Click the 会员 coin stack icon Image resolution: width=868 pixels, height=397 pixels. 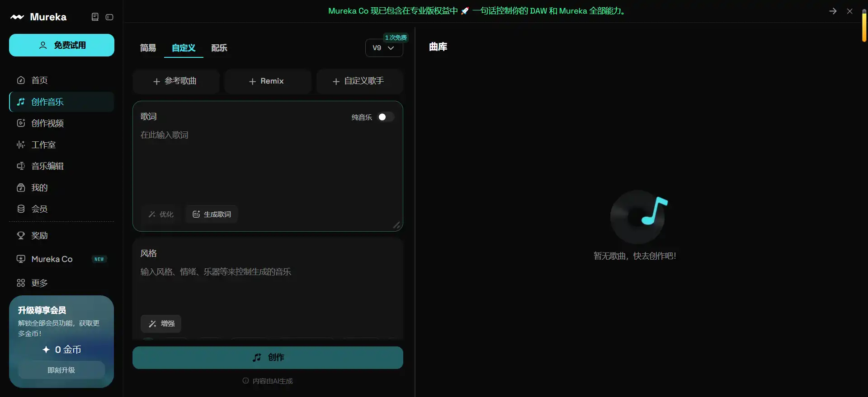pyautogui.click(x=21, y=209)
